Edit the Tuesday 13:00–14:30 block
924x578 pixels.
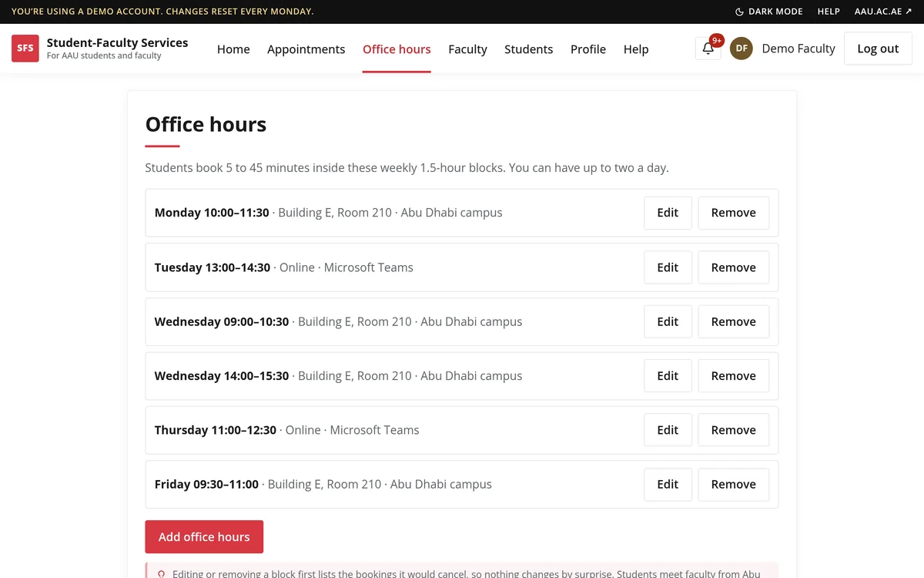668,267
